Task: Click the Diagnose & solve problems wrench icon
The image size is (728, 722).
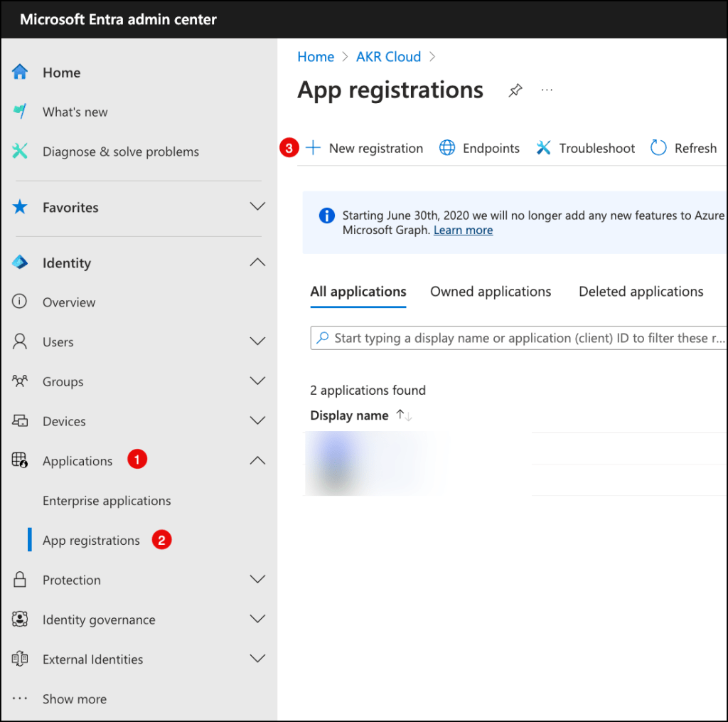Action: pos(20,151)
